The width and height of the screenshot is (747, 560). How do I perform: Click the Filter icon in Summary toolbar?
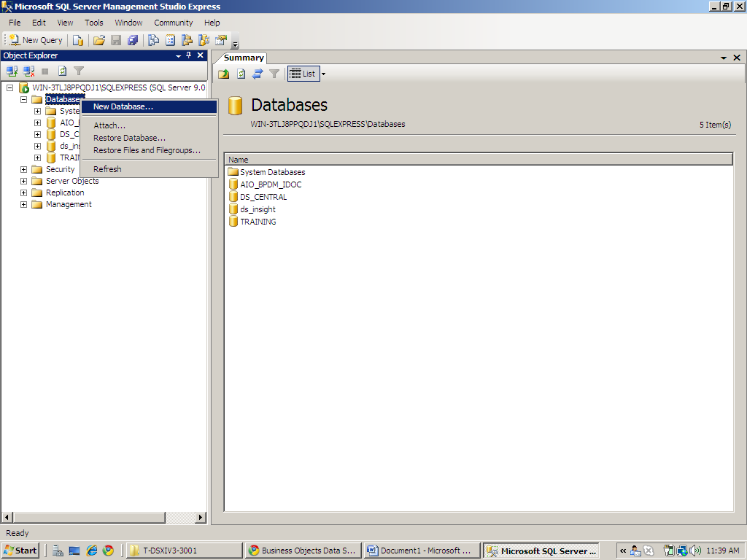pos(274,74)
